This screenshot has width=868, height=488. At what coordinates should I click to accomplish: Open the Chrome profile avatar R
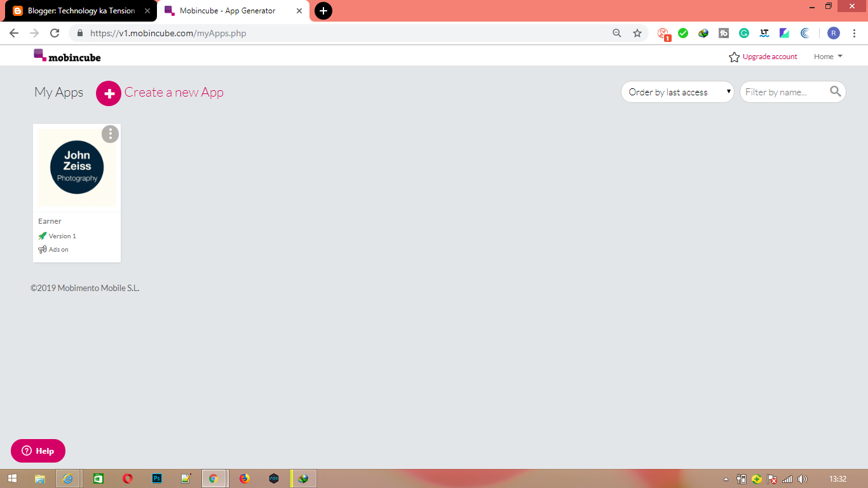[x=834, y=34]
